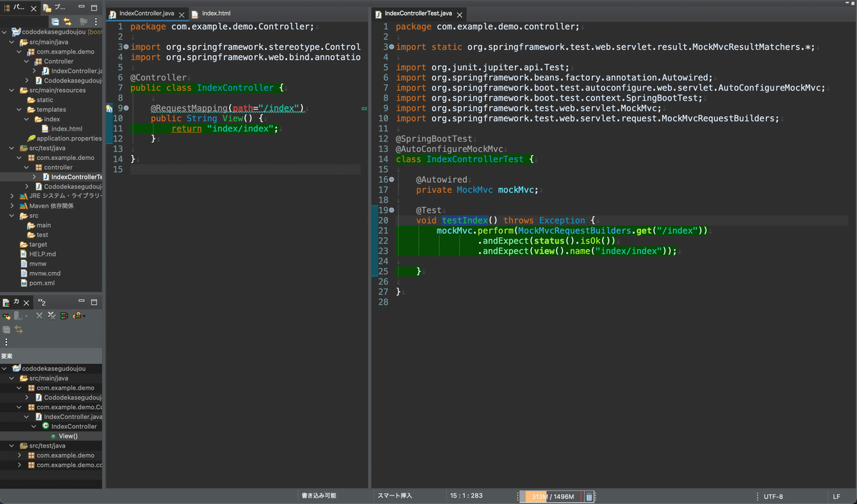Screen dimensions: 857x504
Task: Switch to the index.html editor tab
Action: [x=215, y=14]
